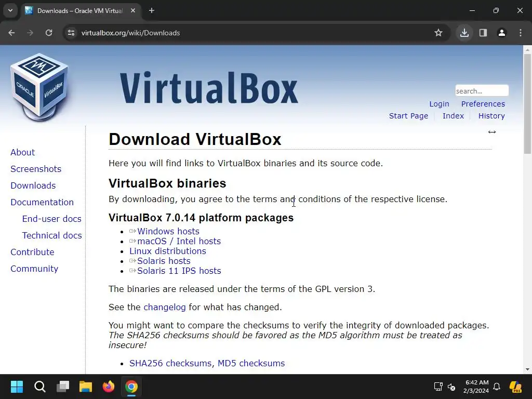The height and width of the screenshot is (399, 532).
Task: Click the scrollbar down arrow
Action: (527, 369)
